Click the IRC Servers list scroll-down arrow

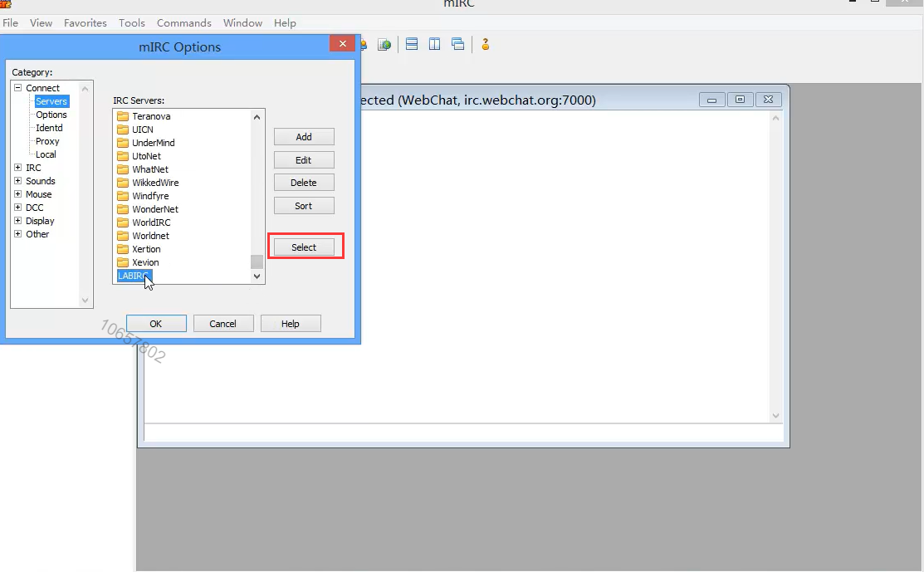click(257, 276)
